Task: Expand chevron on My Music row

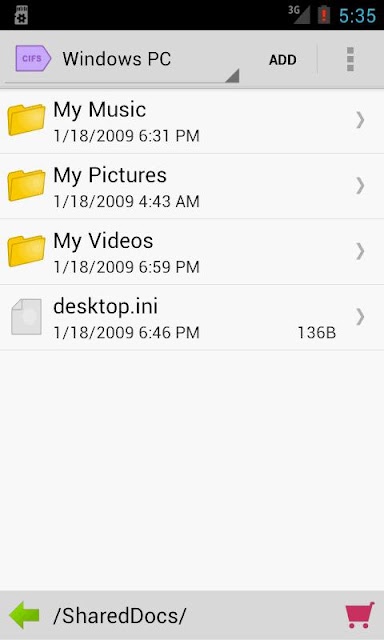Action: click(x=360, y=120)
